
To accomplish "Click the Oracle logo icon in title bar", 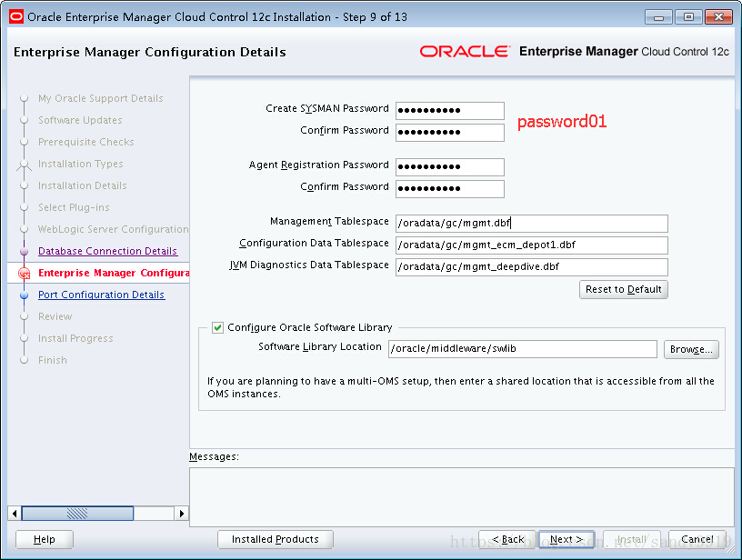I will (16, 17).
